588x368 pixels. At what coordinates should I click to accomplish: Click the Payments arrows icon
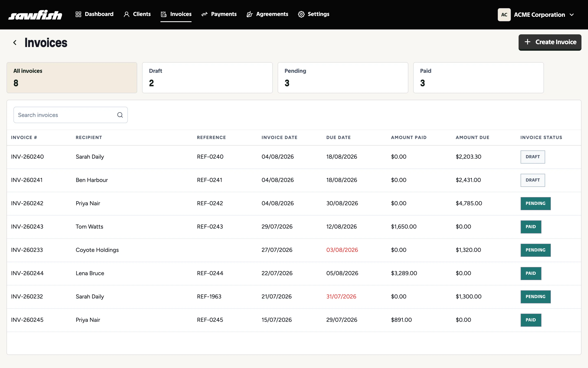tap(204, 14)
